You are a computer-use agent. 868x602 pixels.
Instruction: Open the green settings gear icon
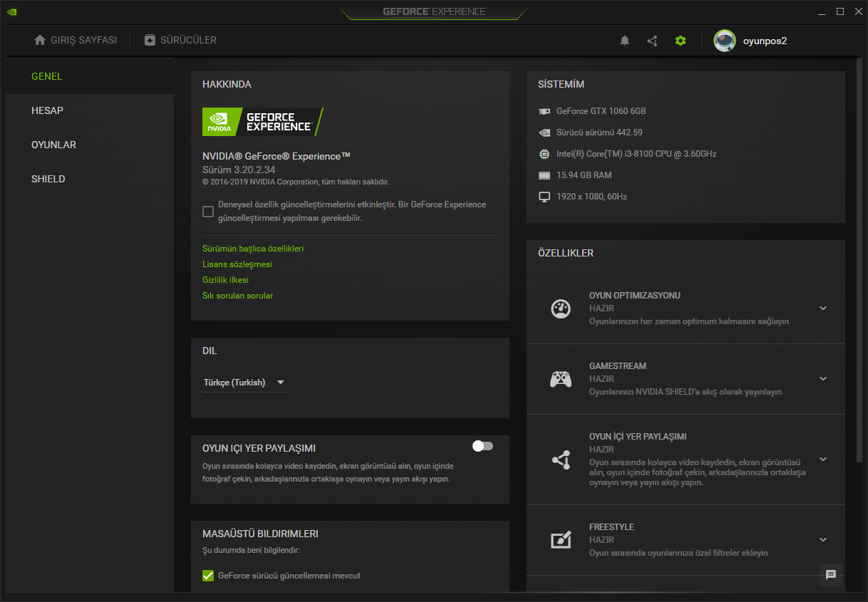tap(681, 41)
